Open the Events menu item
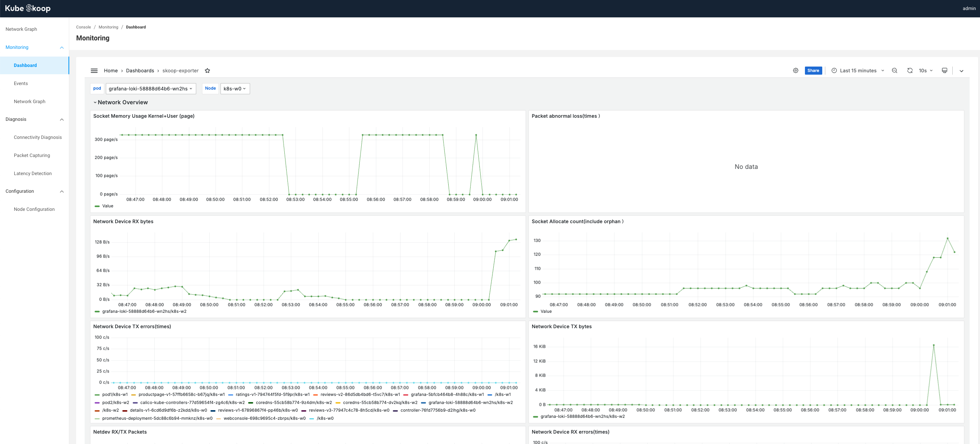 [x=21, y=83]
